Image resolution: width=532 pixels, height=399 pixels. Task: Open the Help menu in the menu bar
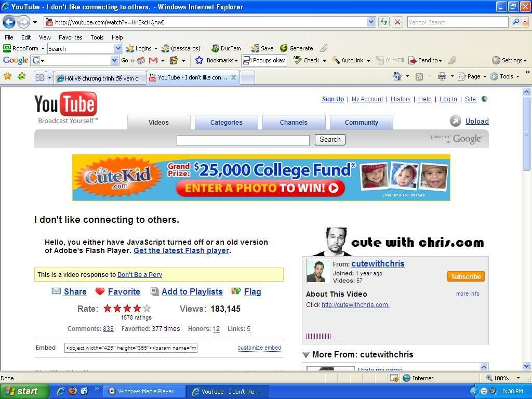pos(117,37)
